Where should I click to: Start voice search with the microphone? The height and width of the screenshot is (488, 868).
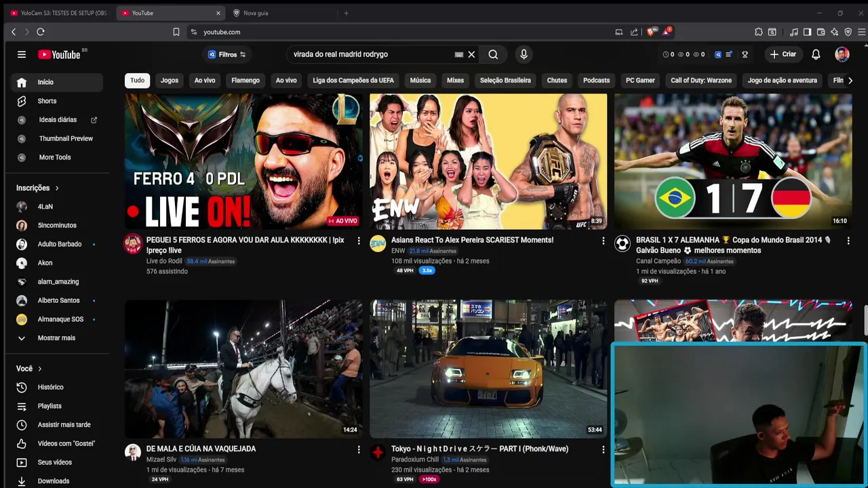tap(524, 54)
